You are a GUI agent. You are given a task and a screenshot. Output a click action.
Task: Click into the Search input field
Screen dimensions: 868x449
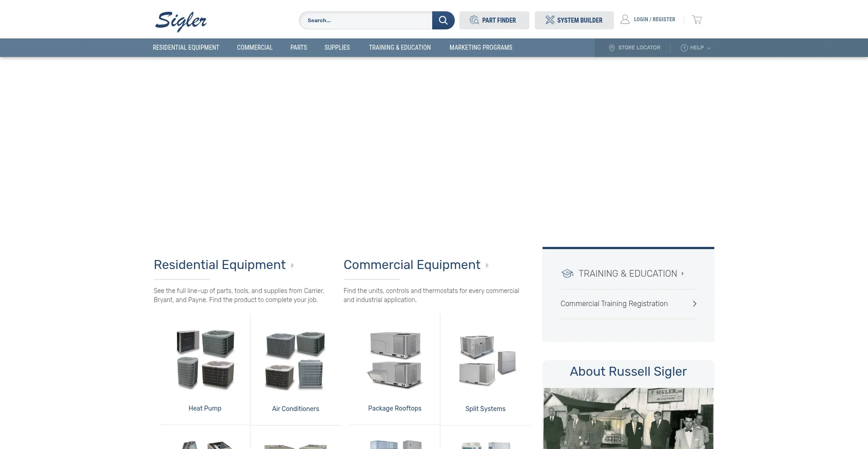[366, 20]
